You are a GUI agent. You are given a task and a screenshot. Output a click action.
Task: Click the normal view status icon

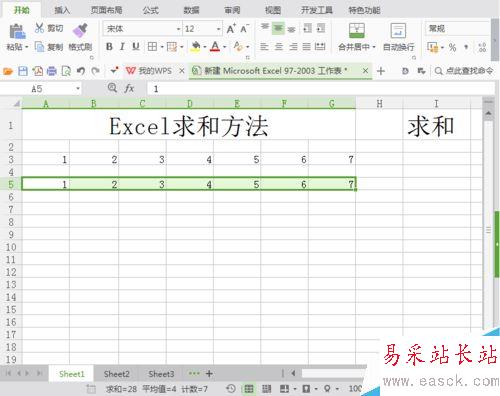pyautogui.click(x=249, y=389)
